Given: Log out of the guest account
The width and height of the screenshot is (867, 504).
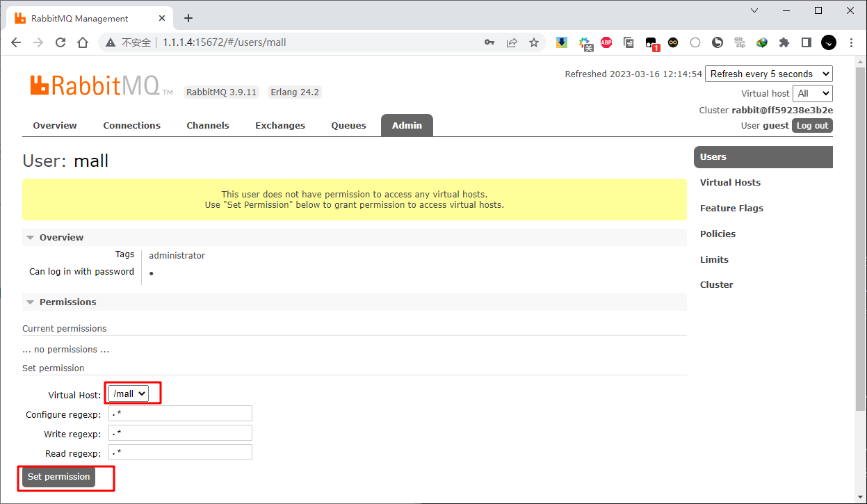Looking at the screenshot, I should coord(812,126).
